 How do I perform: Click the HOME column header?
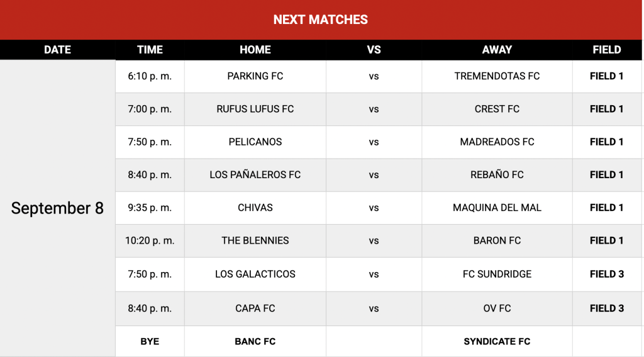point(255,50)
